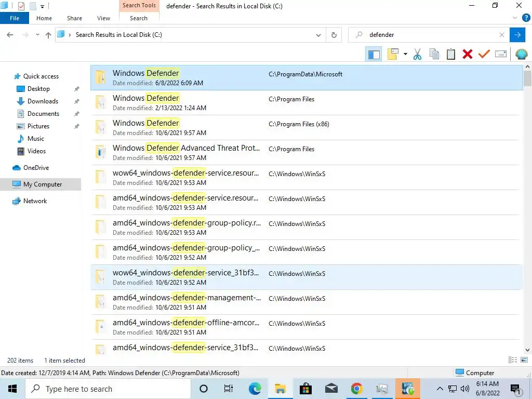532x399 pixels.
Task: Switch to the Home ribbon tab
Action: click(44, 18)
